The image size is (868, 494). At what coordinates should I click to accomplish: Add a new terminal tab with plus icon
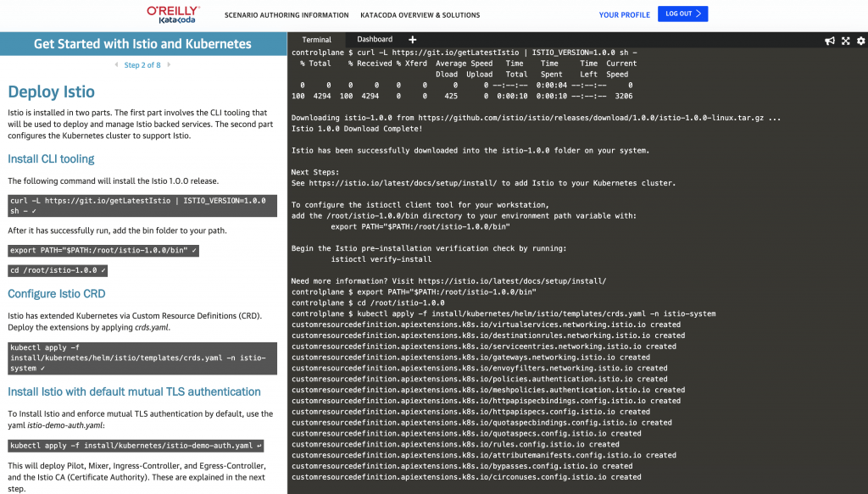(x=413, y=39)
